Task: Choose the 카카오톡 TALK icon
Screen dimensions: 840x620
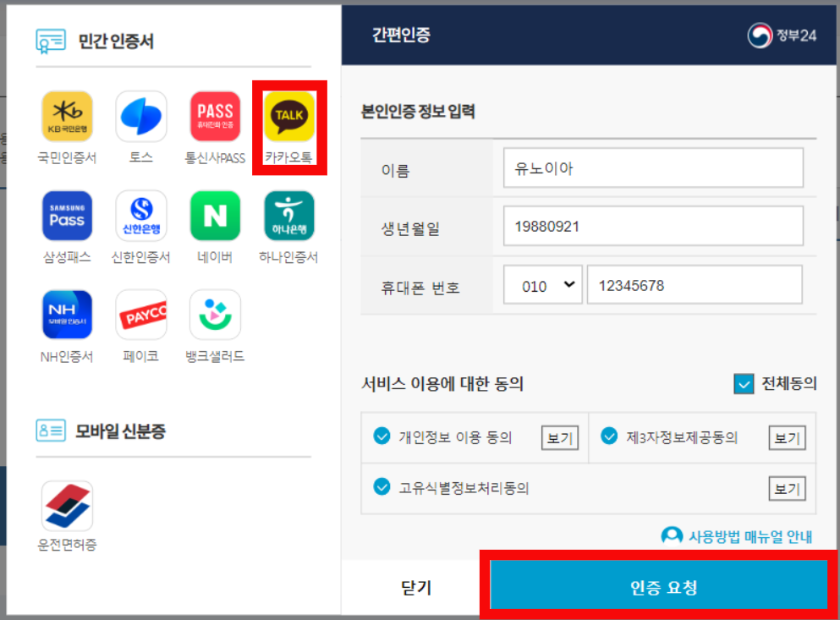Action: pos(289,116)
